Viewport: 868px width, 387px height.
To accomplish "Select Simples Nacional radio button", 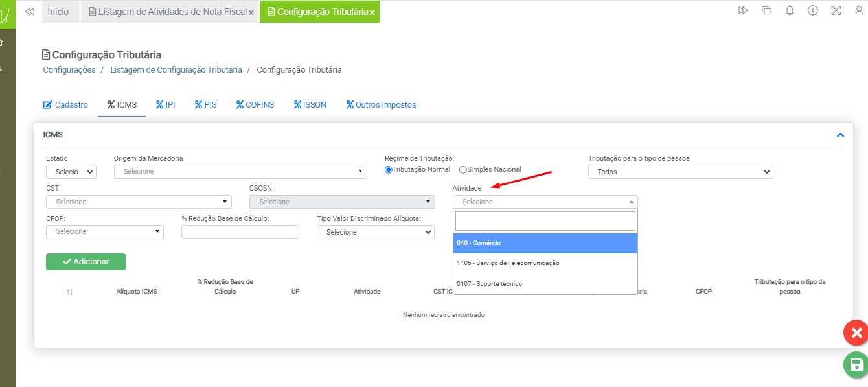I will 463,170.
